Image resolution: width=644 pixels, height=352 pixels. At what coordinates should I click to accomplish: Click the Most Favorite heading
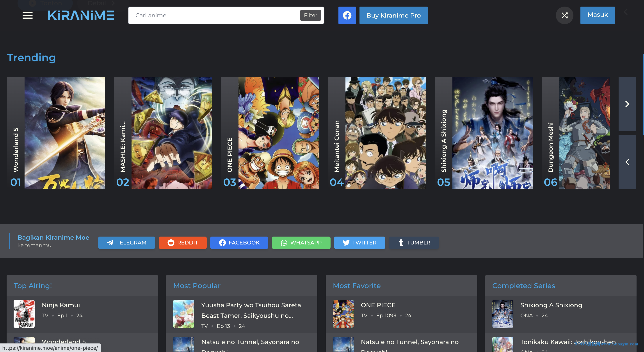click(356, 286)
